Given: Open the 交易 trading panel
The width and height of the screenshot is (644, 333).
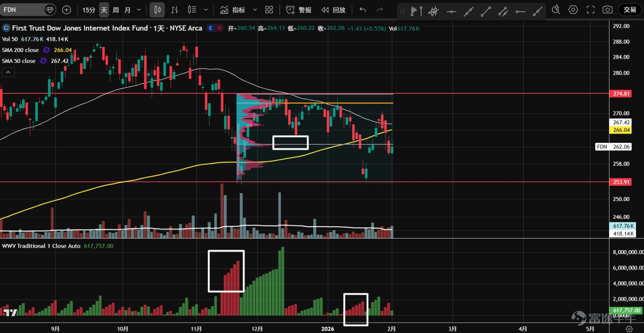Looking at the screenshot, I should 630,10.
